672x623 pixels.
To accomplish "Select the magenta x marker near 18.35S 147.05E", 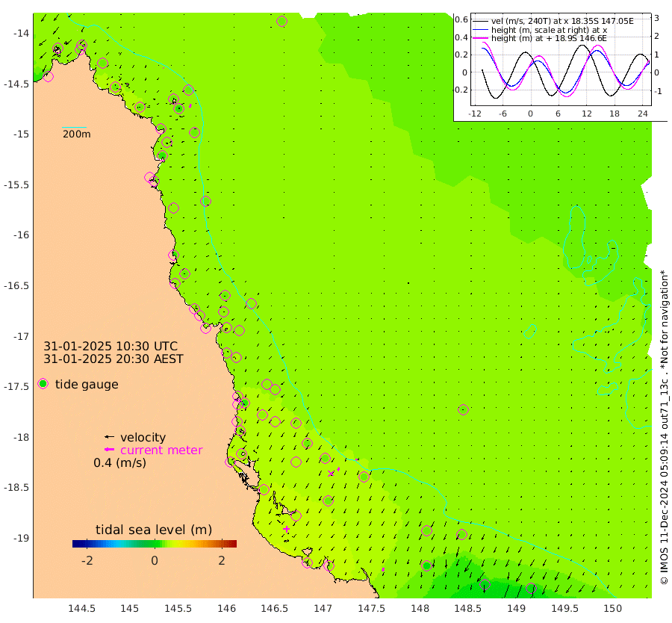I will 331,474.
